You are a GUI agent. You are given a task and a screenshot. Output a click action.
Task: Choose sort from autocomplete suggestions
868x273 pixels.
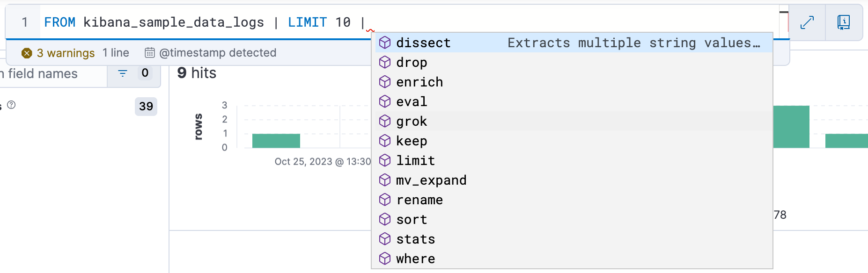click(572, 219)
